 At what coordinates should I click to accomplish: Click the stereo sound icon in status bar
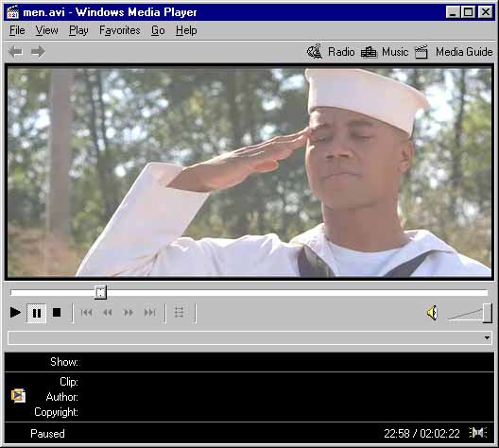pyautogui.click(x=477, y=433)
